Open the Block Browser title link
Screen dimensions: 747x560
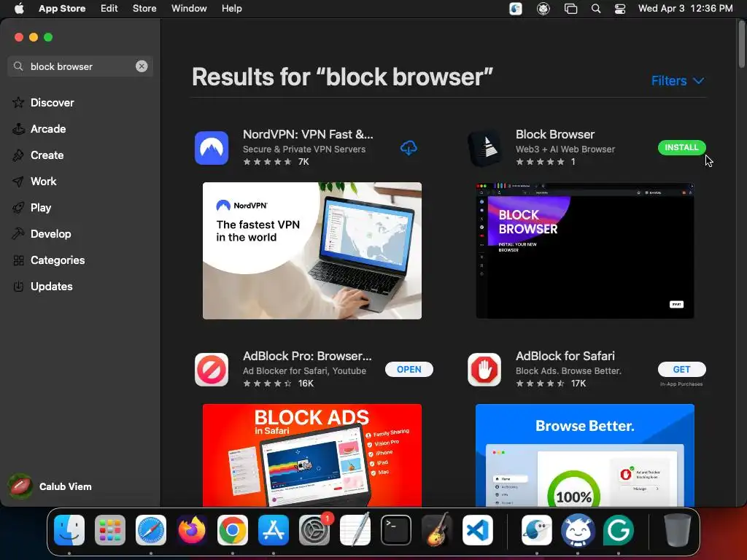coord(555,134)
